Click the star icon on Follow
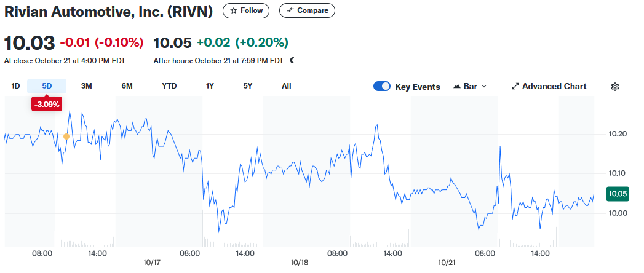 (234, 10)
